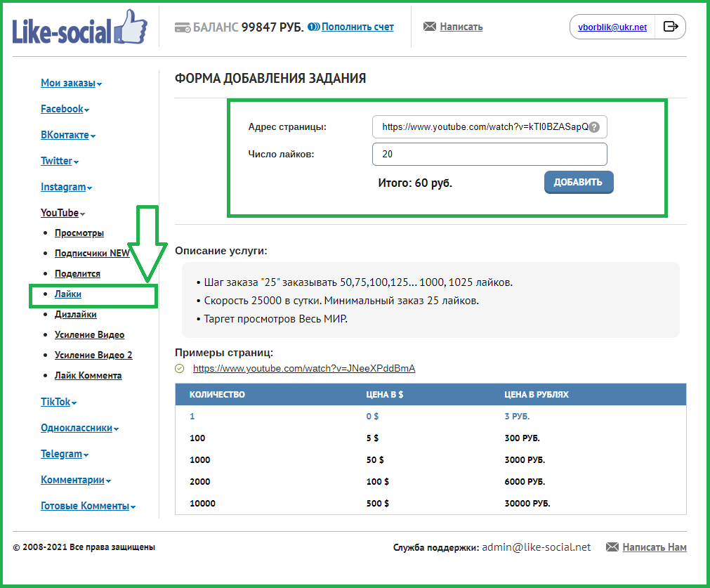Select Усиление Видео menu item

90,335
